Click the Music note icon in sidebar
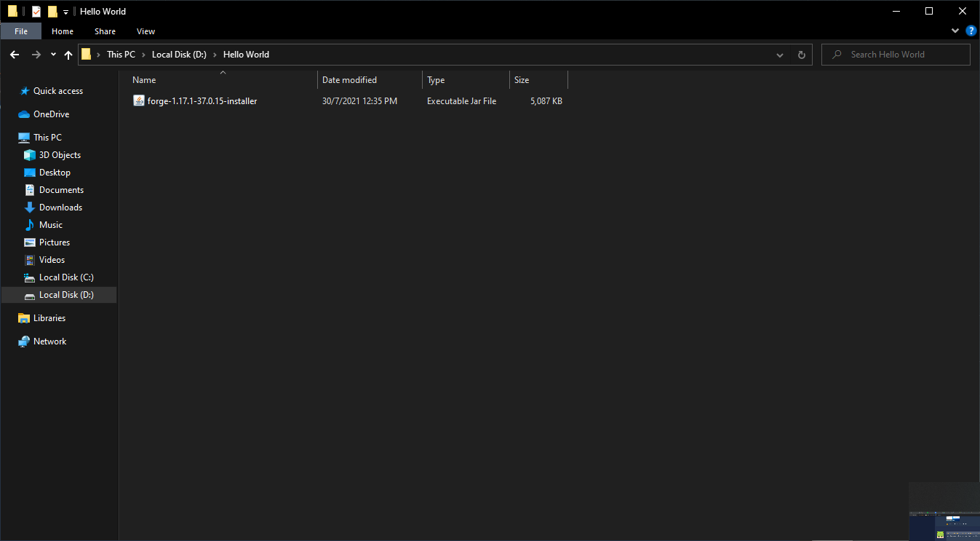980x541 pixels. click(x=30, y=225)
